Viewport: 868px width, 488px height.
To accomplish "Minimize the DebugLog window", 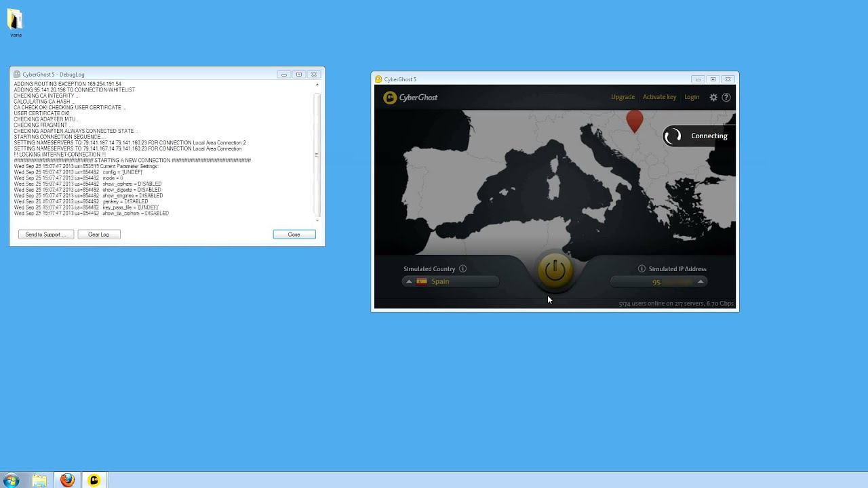I will 284,75.
